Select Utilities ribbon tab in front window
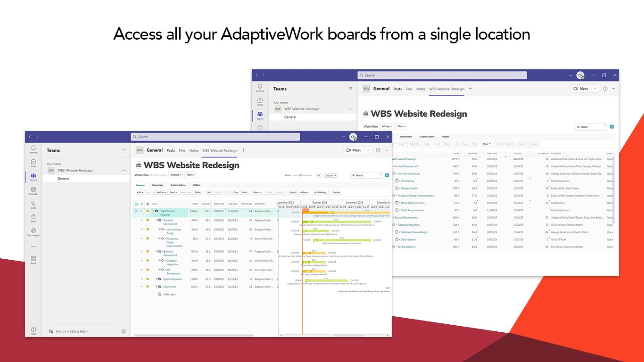The width and height of the screenshot is (644, 362). click(197, 185)
